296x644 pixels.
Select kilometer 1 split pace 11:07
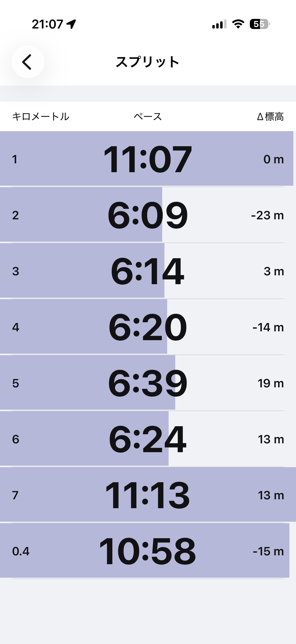click(148, 159)
